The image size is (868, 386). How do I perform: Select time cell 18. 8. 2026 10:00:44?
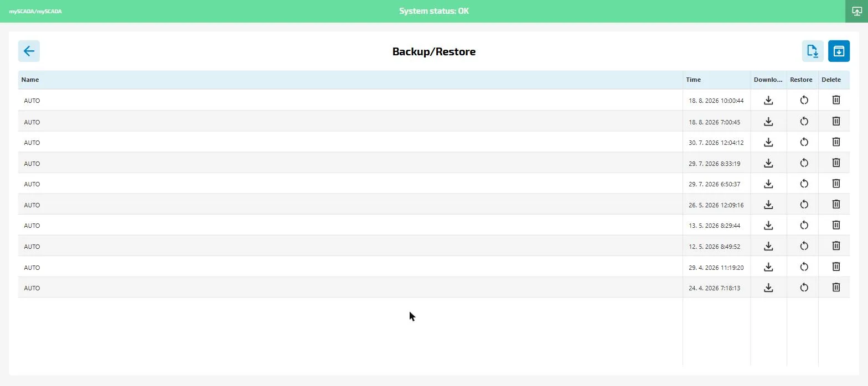coord(716,101)
